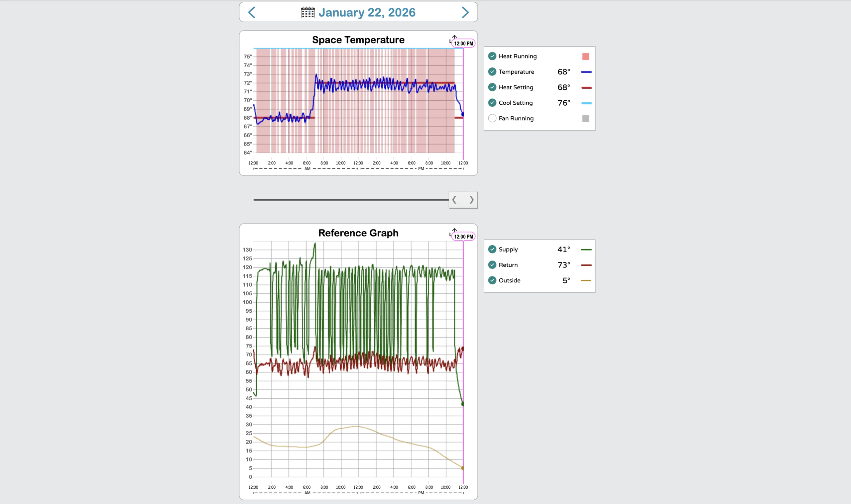Click the previous day arrow
The image size is (851, 504).
click(x=252, y=12)
